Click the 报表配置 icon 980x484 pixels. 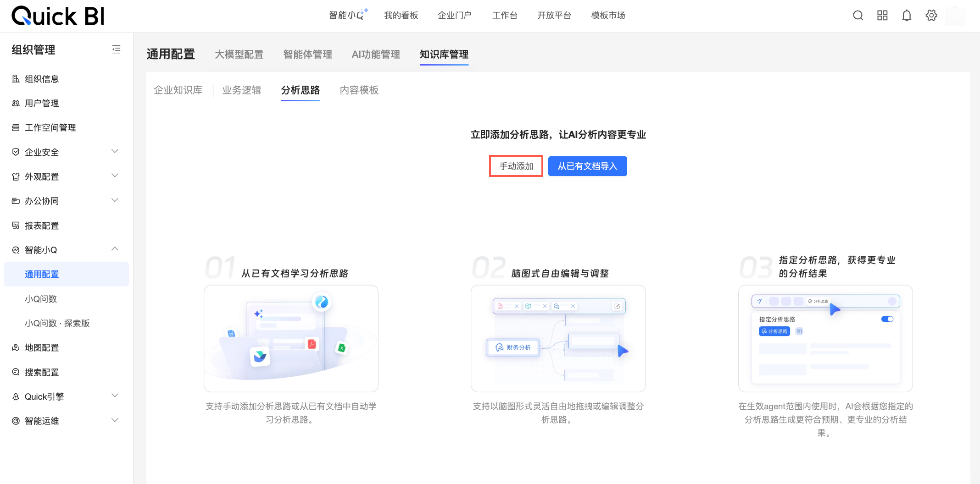(16, 225)
